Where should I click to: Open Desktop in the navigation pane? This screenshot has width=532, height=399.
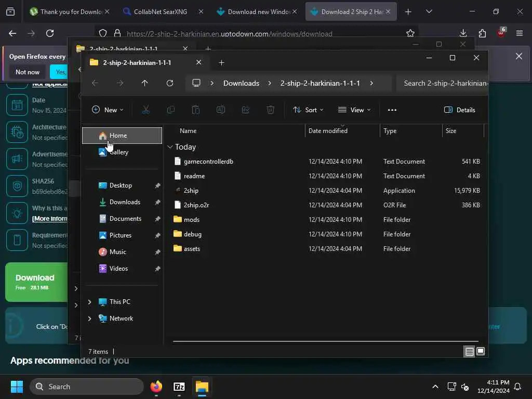122,185
